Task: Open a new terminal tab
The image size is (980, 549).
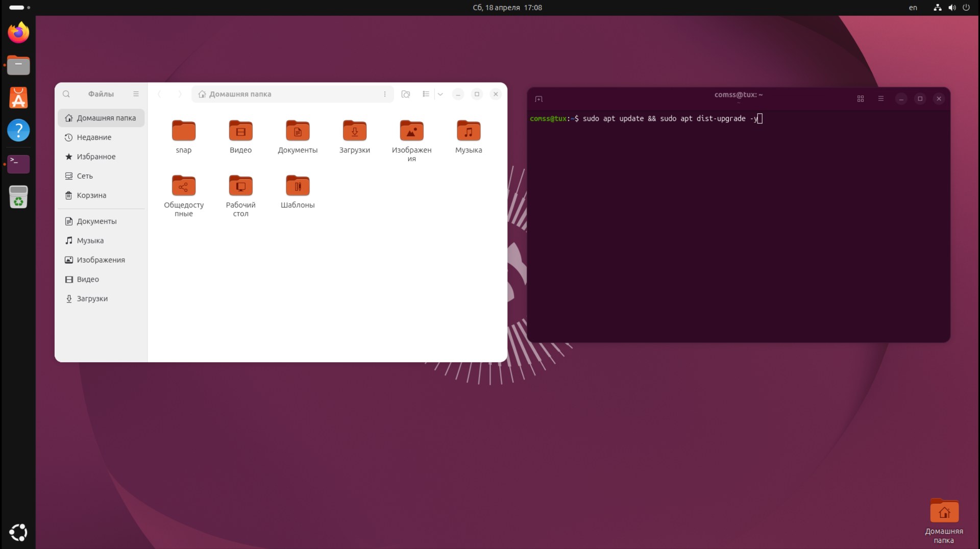Action: (539, 98)
